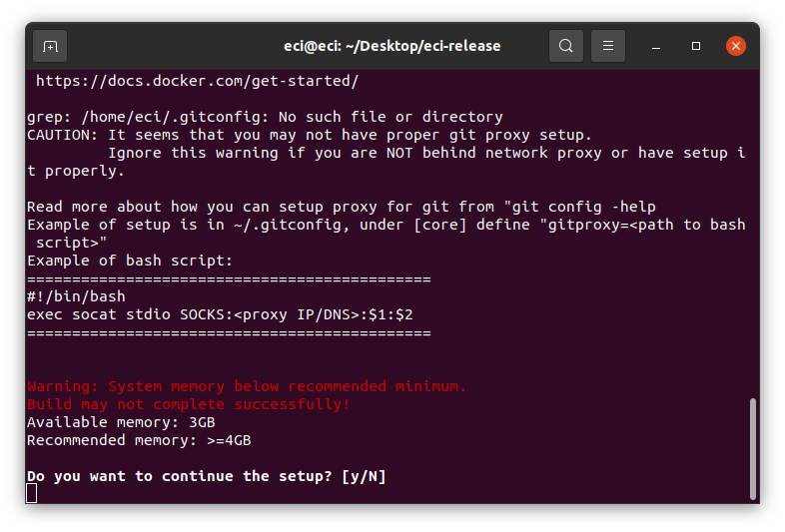
Task: Open the terminal search tool
Action: [x=565, y=46]
